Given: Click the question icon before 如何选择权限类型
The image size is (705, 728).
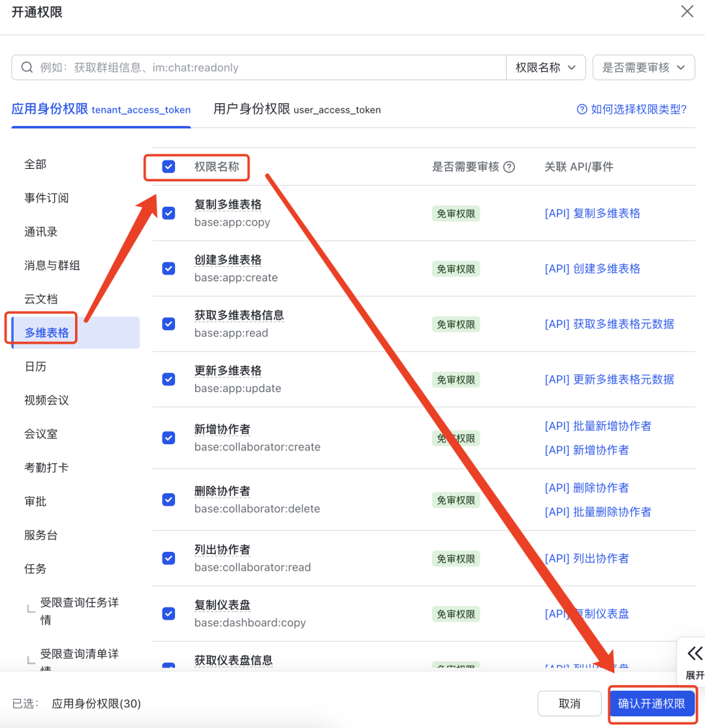Looking at the screenshot, I should tap(582, 109).
